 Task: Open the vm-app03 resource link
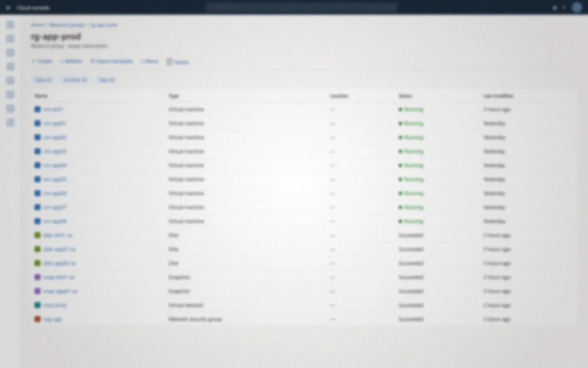pos(55,152)
